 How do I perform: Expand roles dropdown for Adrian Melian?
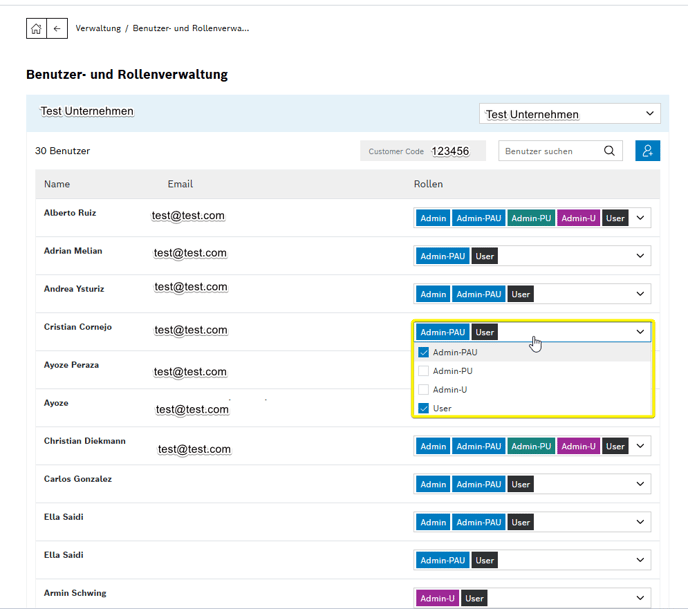pos(641,256)
